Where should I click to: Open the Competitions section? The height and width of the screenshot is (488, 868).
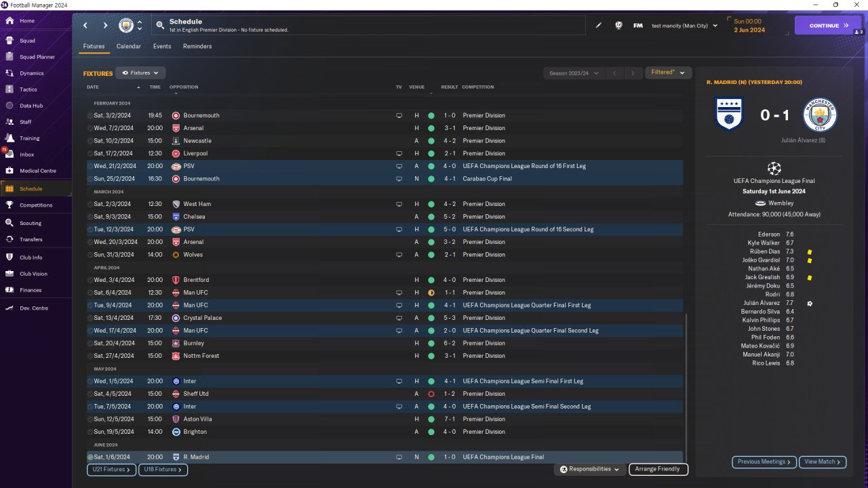point(36,205)
